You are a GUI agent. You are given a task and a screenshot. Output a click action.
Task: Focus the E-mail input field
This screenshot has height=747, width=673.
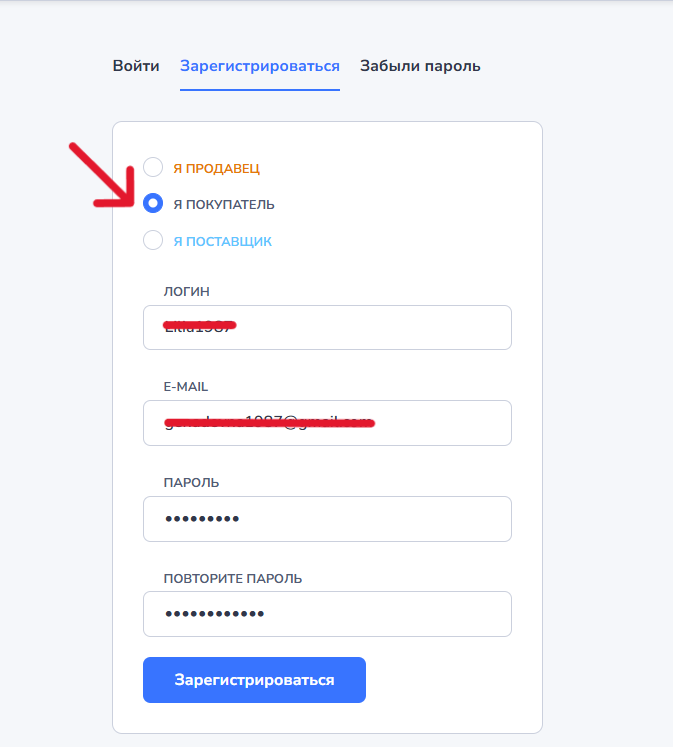327,423
